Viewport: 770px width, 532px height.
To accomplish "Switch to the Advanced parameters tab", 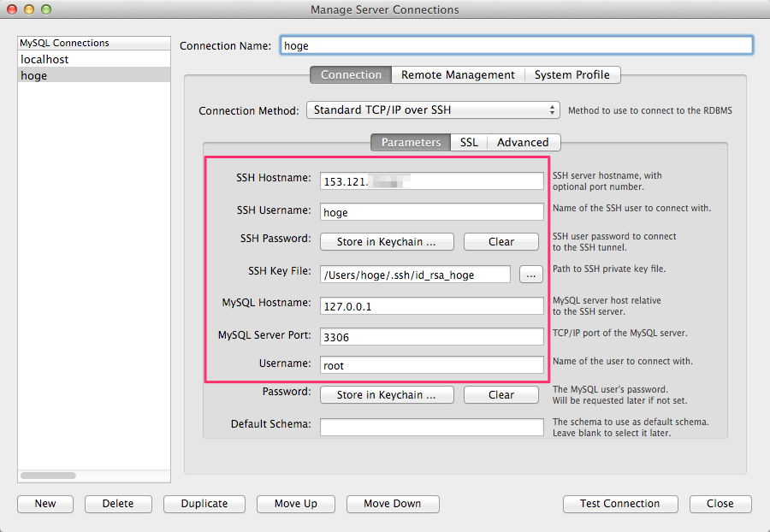I will coord(523,143).
